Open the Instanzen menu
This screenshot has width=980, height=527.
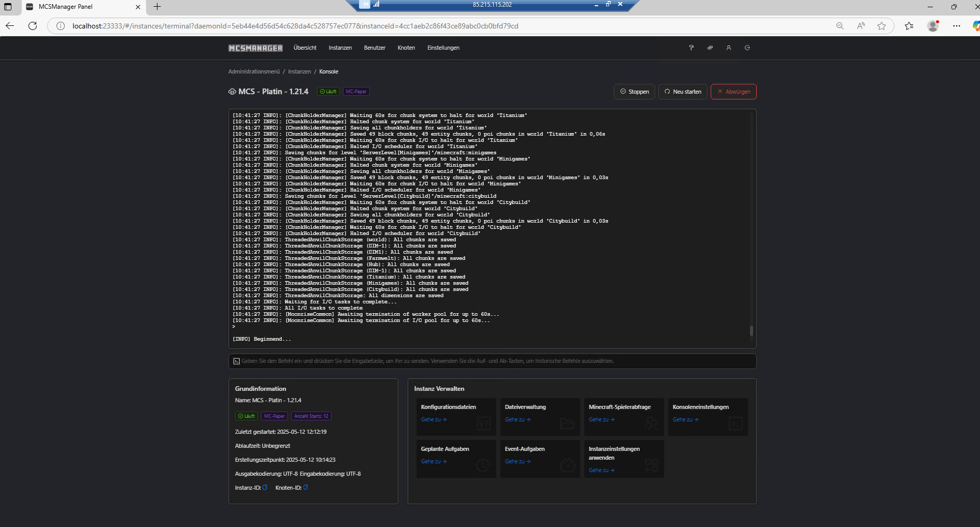[340, 48]
